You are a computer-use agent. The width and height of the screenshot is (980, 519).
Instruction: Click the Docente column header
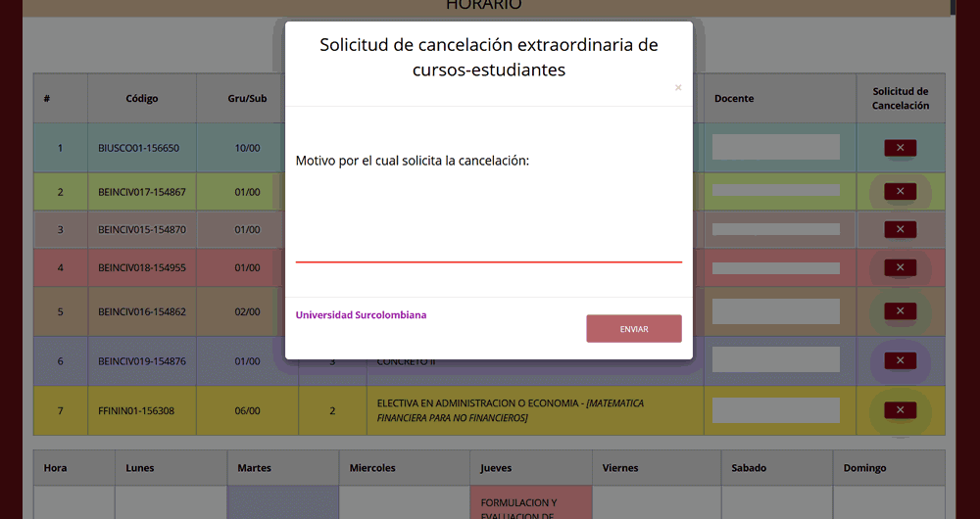[734, 98]
